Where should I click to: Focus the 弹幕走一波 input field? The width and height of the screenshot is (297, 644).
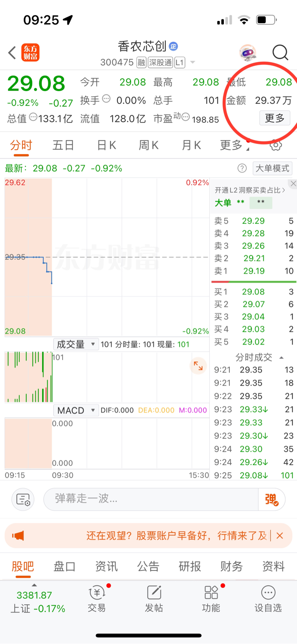pyautogui.click(x=151, y=500)
